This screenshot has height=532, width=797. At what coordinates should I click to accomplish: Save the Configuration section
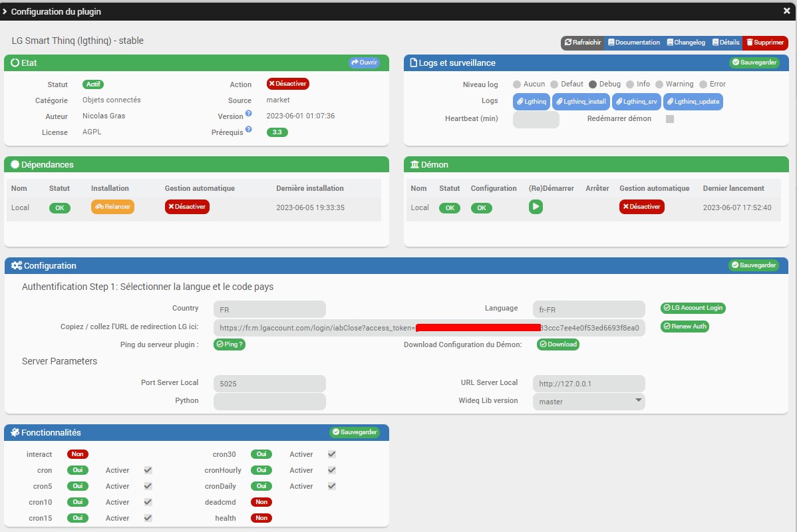754,265
